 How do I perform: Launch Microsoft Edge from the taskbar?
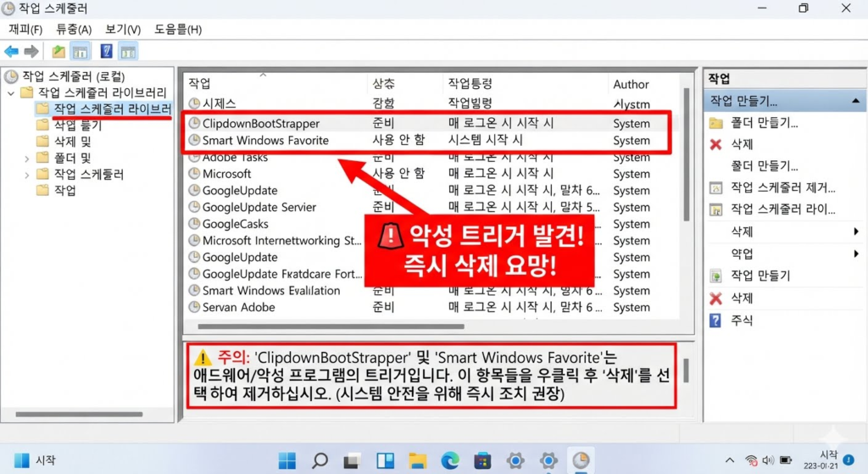click(x=449, y=460)
